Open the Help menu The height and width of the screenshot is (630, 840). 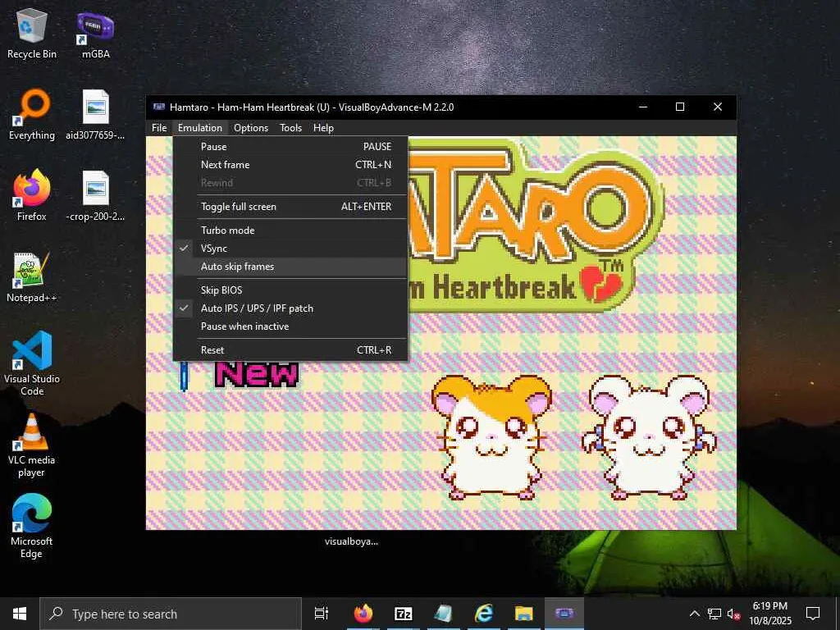pyautogui.click(x=323, y=127)
